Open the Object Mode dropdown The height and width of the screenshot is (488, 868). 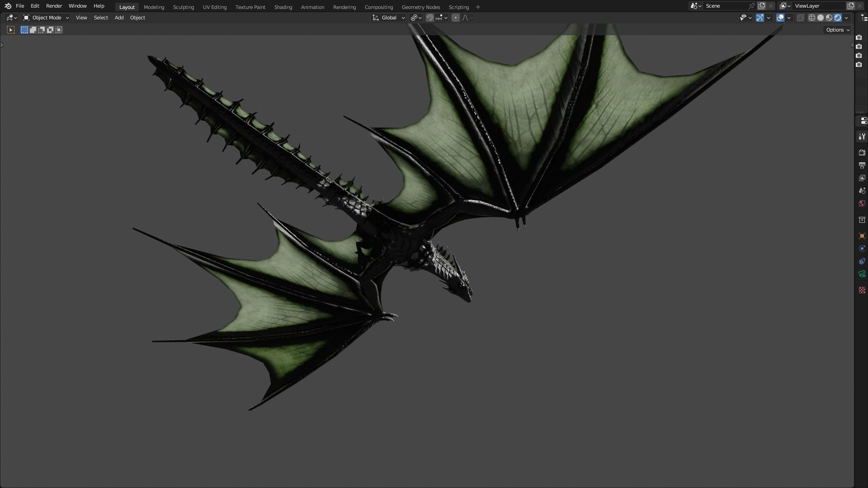point(46,18)
